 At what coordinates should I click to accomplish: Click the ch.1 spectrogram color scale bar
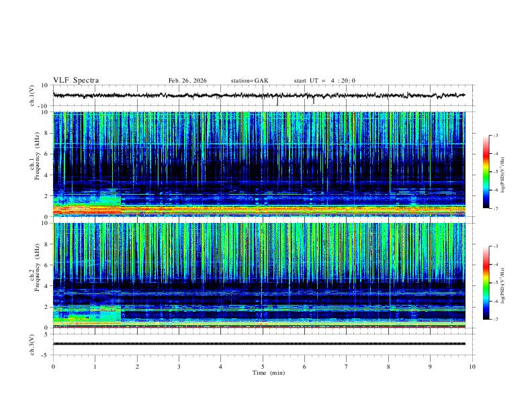486,172
